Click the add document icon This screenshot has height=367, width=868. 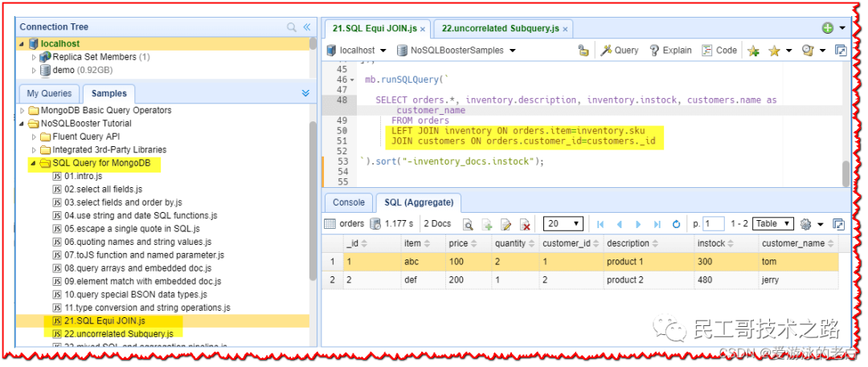487,225
